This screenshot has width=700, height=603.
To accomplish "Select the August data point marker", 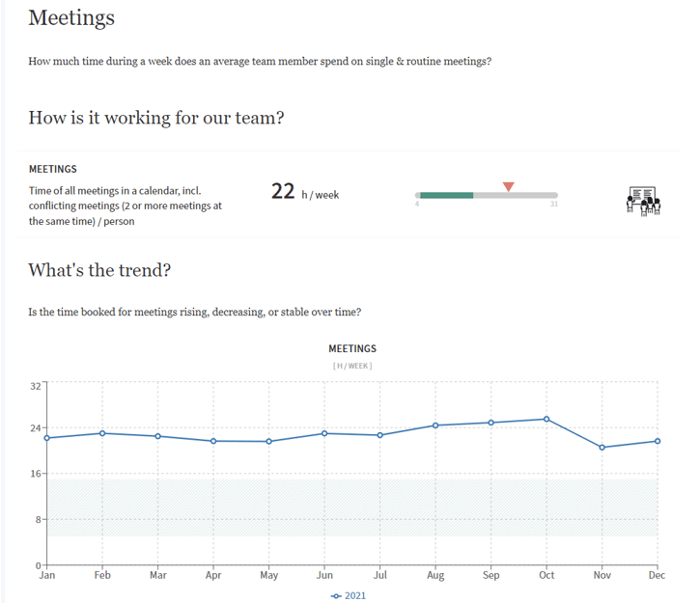I will [x=435, y=425].
